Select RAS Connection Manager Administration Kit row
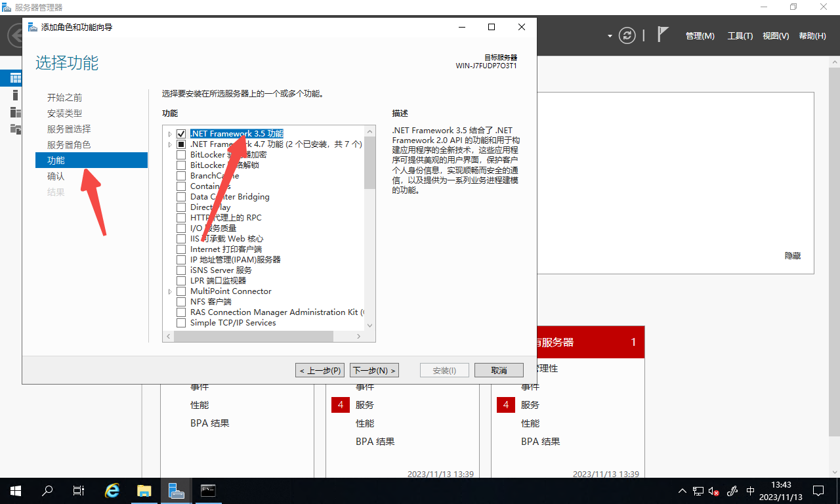840x504 pixels. click(x=277, y=312)
